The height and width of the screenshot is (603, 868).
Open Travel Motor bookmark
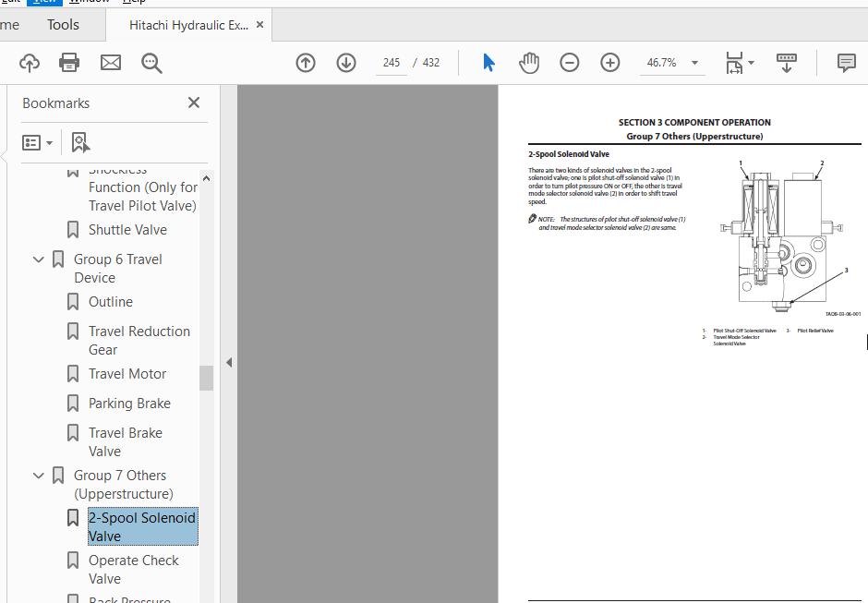pos(127,374)
